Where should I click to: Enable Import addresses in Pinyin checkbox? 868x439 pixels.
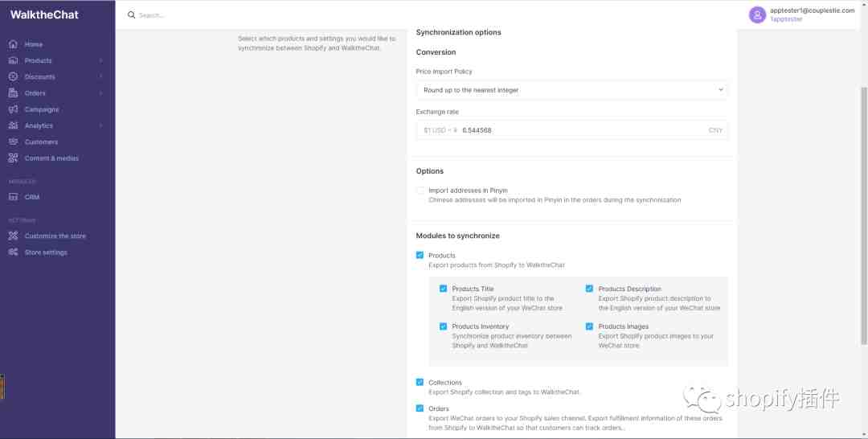click(420, 191)
